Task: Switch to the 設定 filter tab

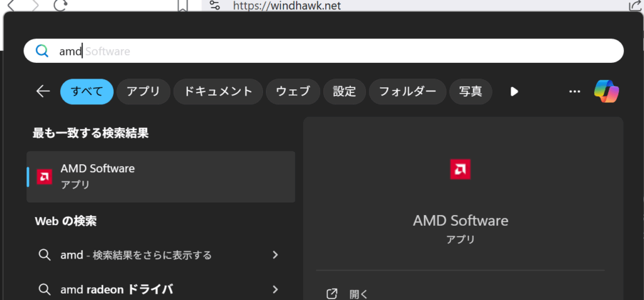Action: click(345, 91)
